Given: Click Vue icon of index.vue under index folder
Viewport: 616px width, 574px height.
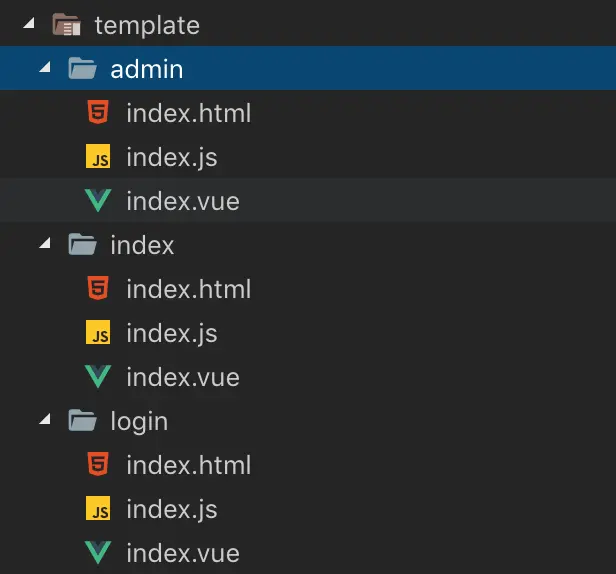Looking at the screenshot, I should (98, 377).
